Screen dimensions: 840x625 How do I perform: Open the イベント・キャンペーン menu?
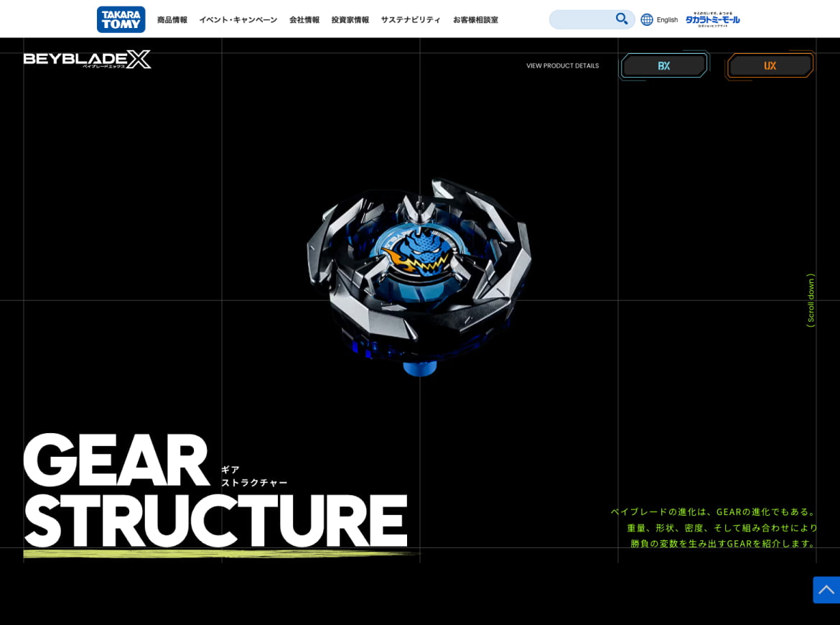click(238, 20)
